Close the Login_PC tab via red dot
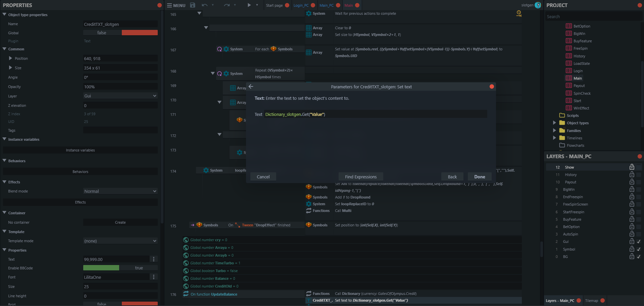This screenshot has width=644, height=306. [313, 5]
